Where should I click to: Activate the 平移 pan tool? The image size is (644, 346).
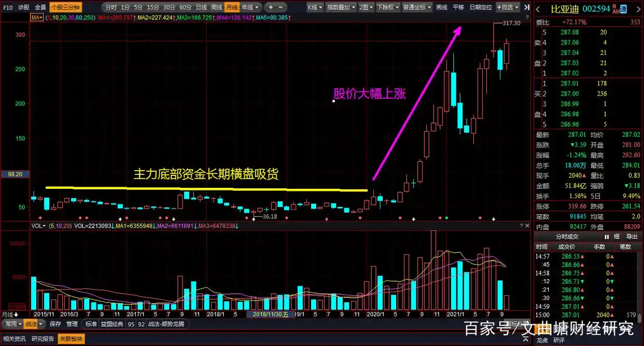(x=459, y=7)
